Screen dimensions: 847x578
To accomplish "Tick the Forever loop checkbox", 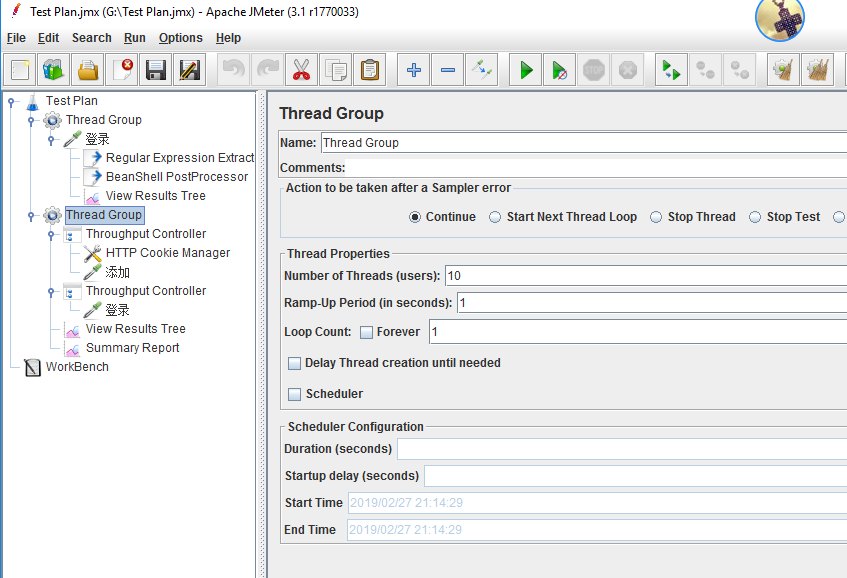I will pos(366,332).
